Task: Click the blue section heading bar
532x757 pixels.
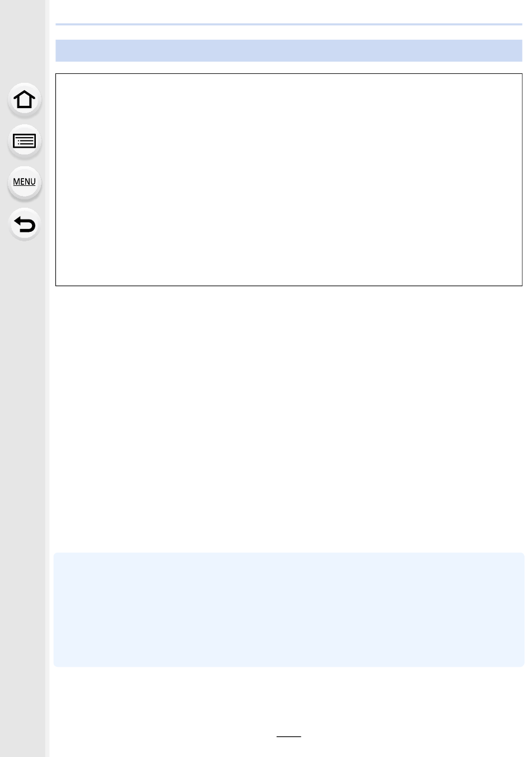Action: point(289,50)
